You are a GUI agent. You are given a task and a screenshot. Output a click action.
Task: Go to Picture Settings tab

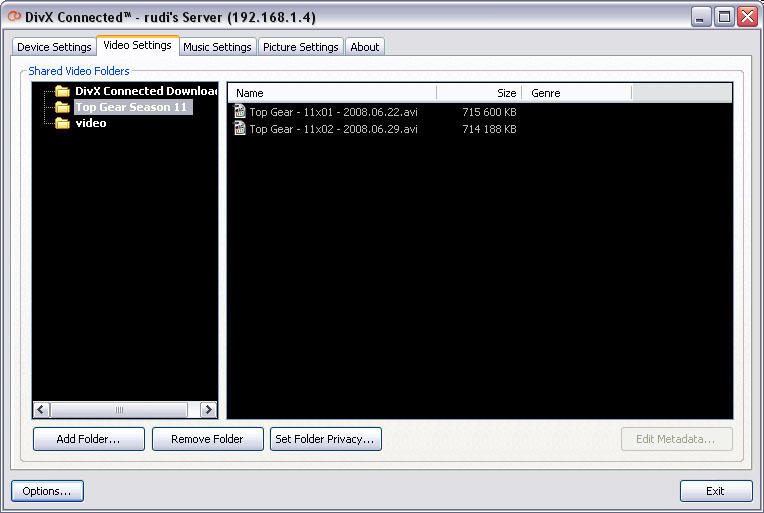(x=301, y=47)
